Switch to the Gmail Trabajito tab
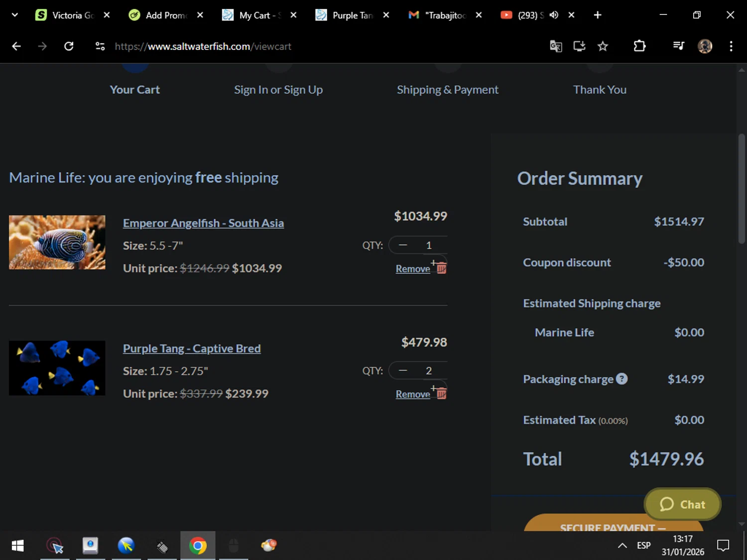 (x=445, y=15)
